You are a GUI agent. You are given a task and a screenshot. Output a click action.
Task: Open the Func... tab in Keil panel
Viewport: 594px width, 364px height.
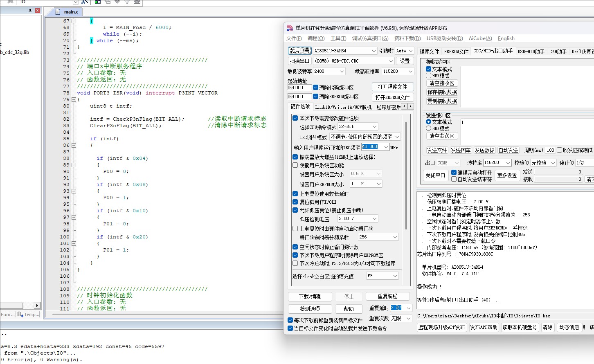click(x=8, y=315)
